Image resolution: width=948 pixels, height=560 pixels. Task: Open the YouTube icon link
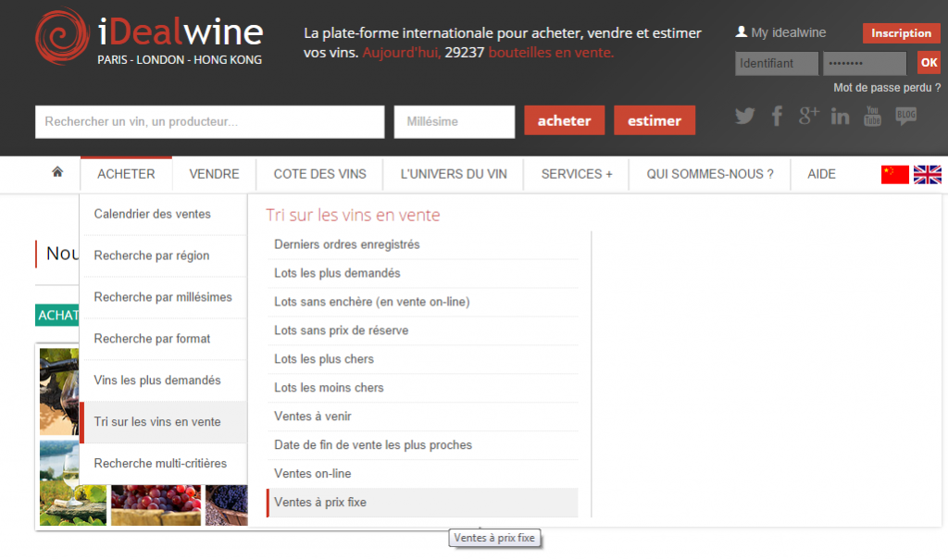coord(872,116)
